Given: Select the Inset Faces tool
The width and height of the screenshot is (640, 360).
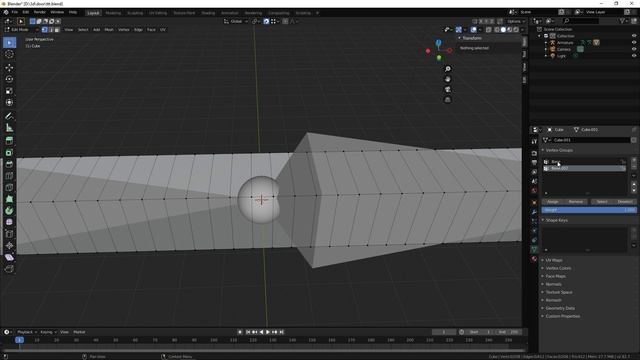Looking at the screenshot, I should (x=9, y=153).
